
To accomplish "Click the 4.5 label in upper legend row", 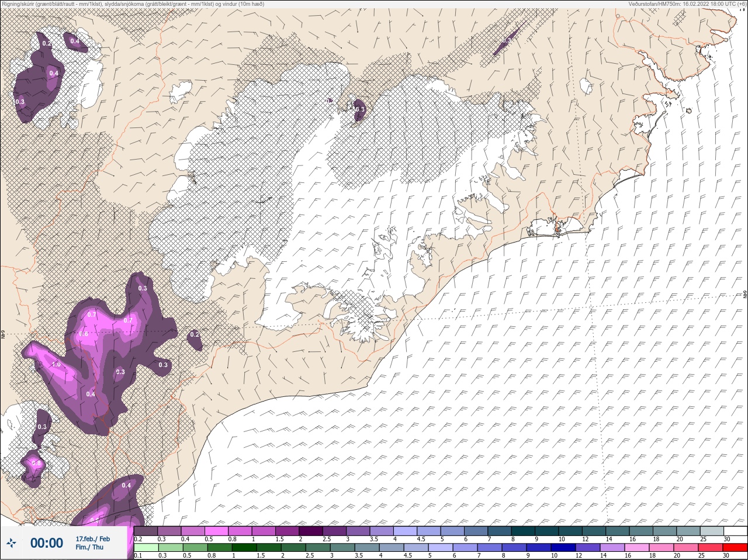I will pos(421,539).
